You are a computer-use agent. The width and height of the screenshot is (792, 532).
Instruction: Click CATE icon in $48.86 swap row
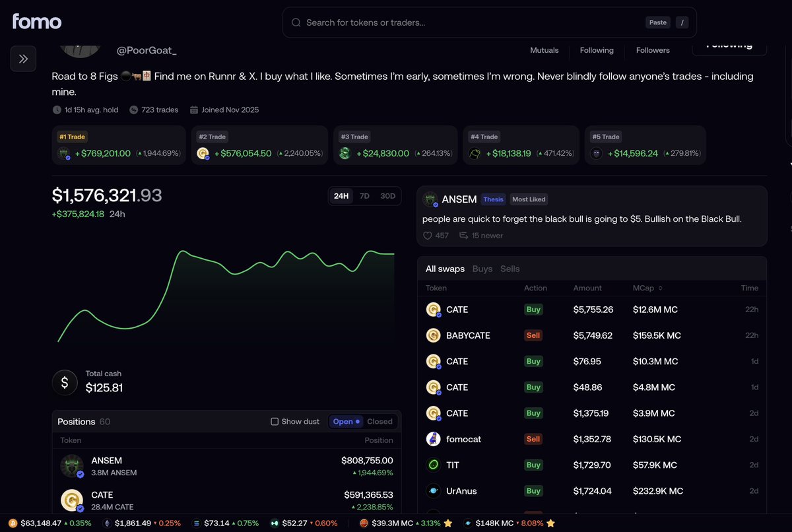coord(434,387)
